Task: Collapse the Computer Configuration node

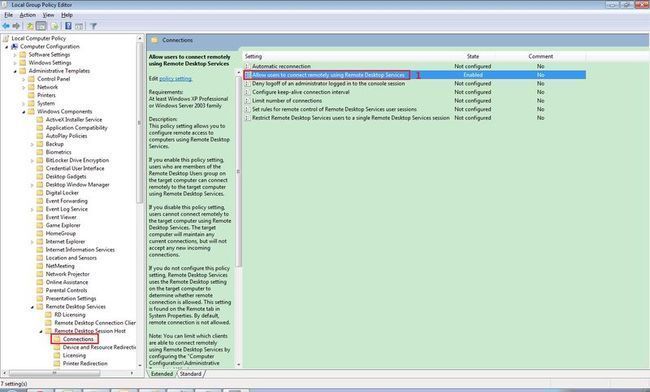Action: pos(7,47)
